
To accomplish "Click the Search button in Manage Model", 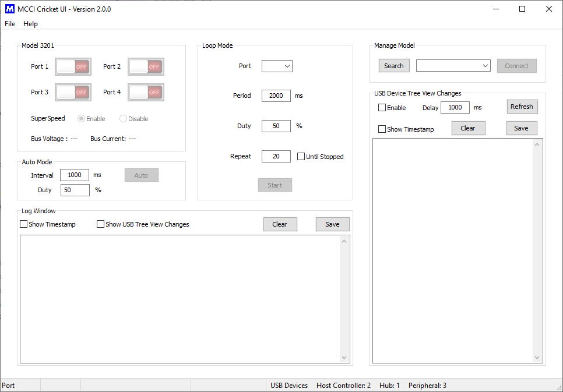I will (x=394, y=65).
